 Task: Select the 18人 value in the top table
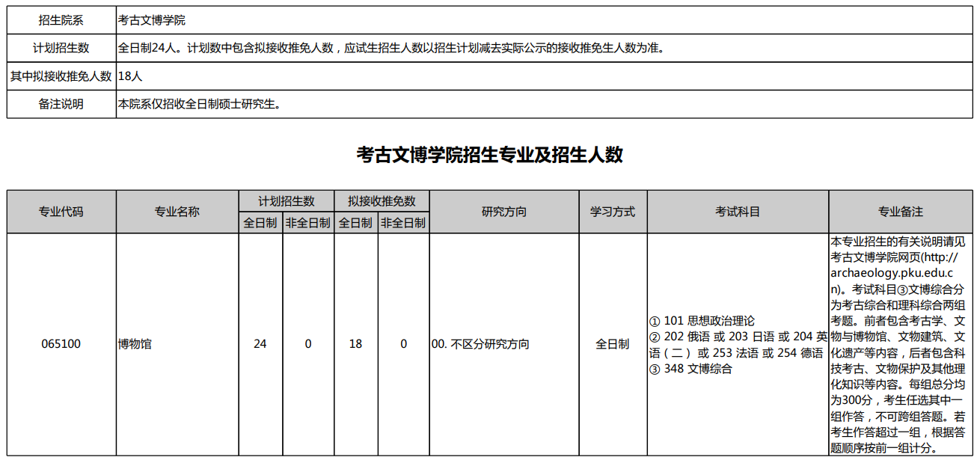point(130,76)
